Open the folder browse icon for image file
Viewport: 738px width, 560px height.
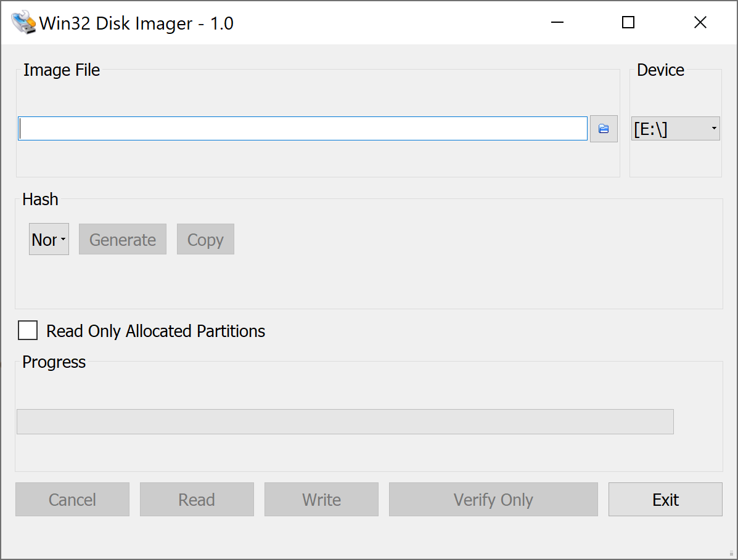[x=604, y=128]
